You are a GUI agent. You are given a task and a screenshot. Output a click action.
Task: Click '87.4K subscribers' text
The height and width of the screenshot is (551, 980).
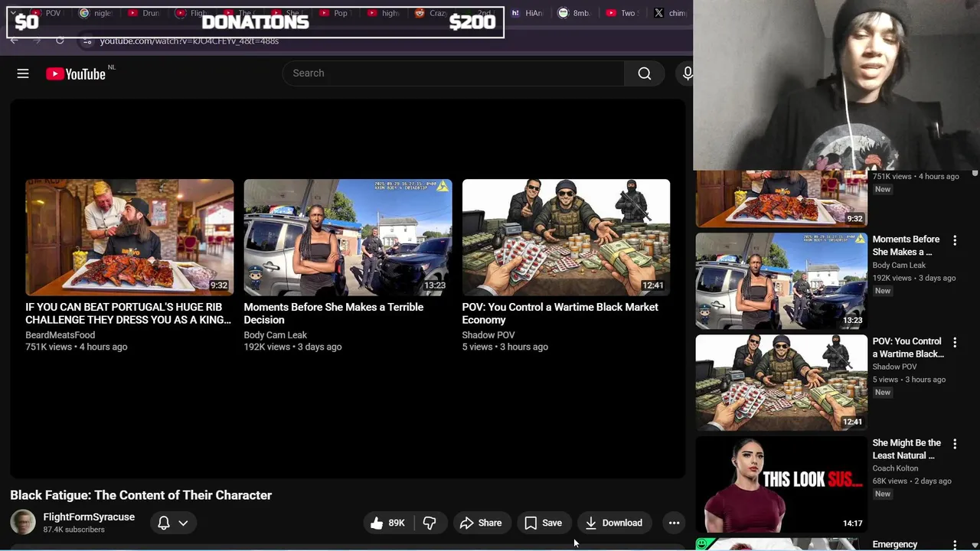pos(73,530)
